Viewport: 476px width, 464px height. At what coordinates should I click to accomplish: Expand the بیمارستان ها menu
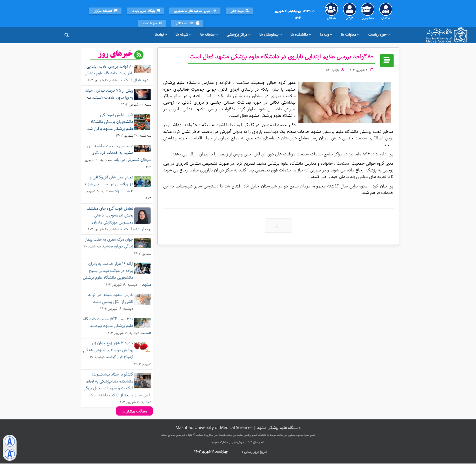pos(270,35)
